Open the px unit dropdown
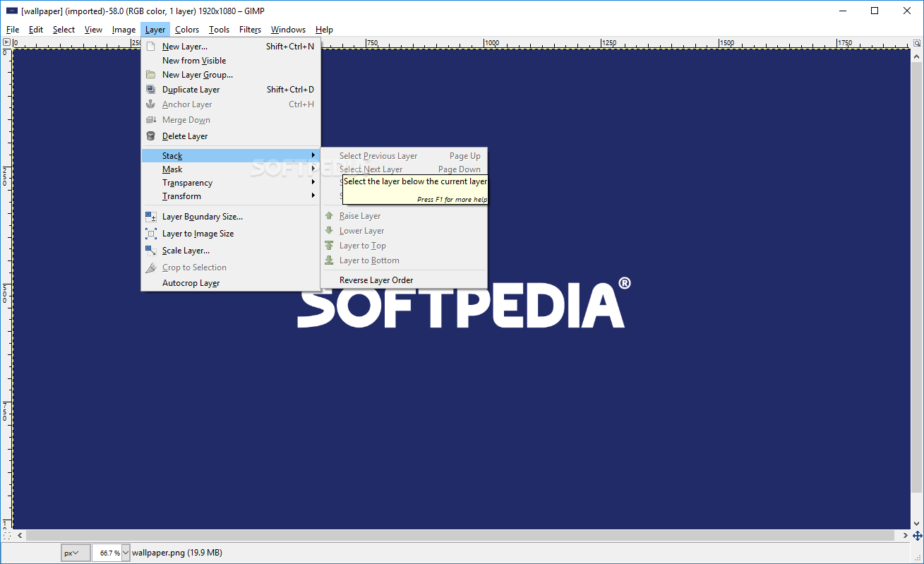This screenshot has width=924, height=564. coord(76,553)
